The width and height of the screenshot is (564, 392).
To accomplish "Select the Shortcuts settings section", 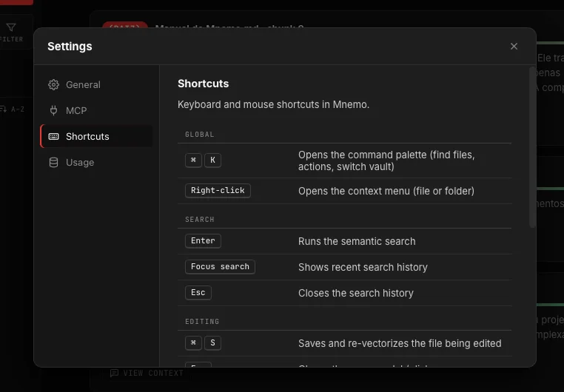I will 96,137.
